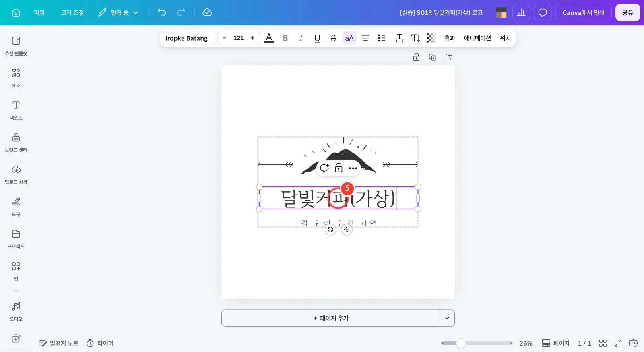Open the transparency checkerboard control

(x=431, y=38)
